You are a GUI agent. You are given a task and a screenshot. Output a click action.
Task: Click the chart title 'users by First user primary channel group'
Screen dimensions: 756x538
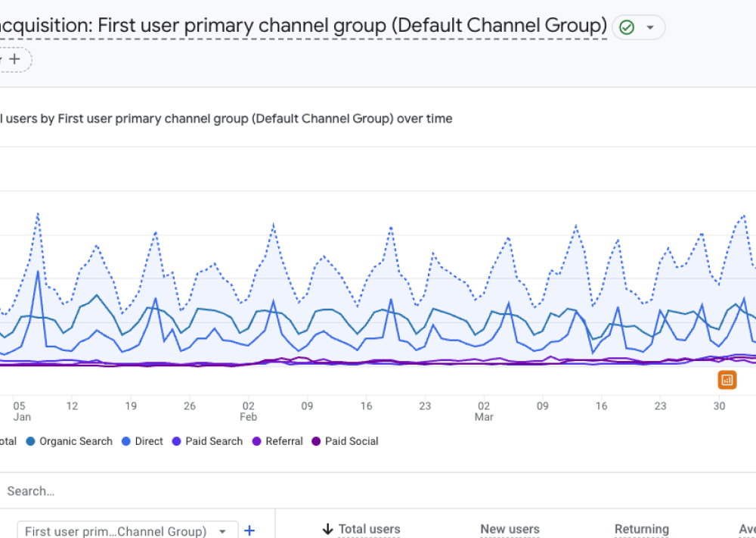tap(226, 119)
